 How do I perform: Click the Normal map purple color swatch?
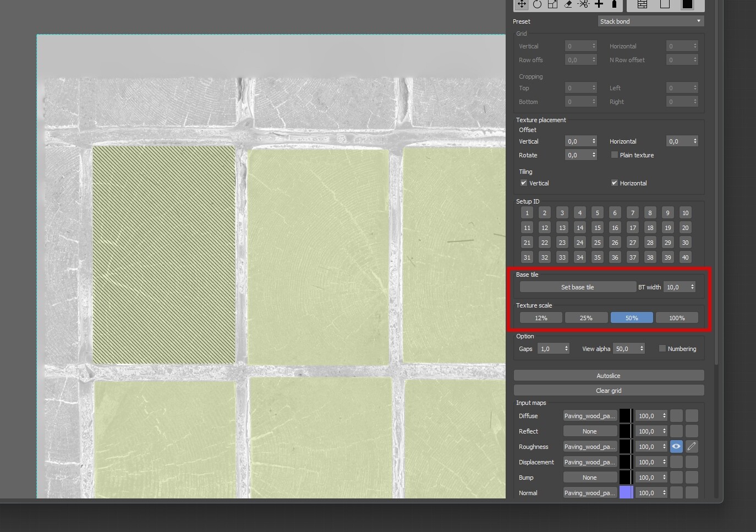(x=626, y=493)
